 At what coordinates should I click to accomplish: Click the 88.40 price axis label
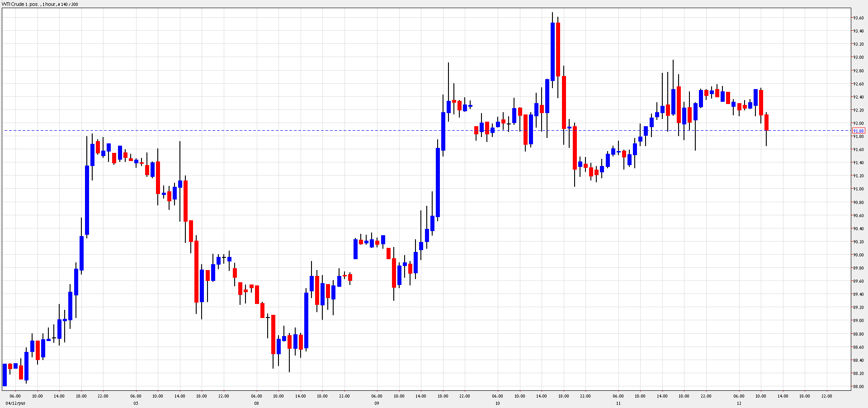pyautogui.click(x=858, y=361)
